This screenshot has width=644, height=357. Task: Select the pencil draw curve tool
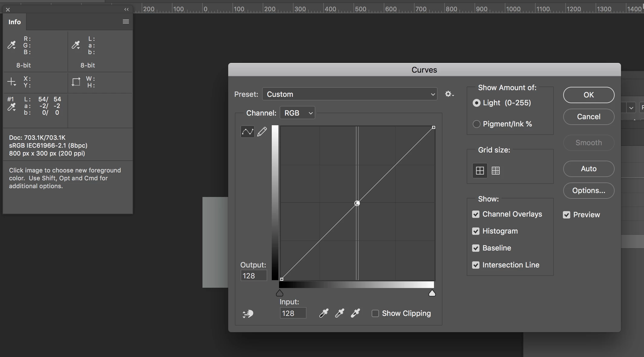click(x=262, y=132)
